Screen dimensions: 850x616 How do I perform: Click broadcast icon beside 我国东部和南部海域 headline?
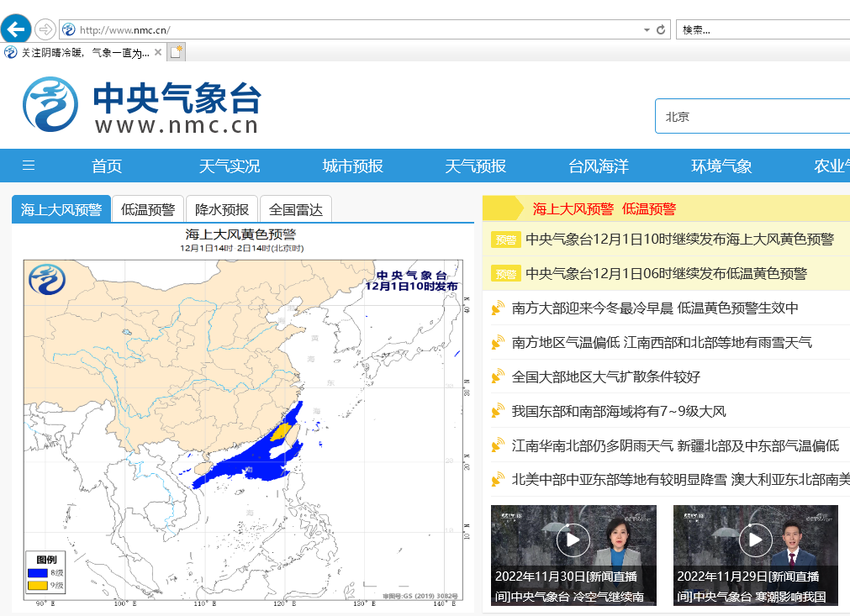pos(498,412)
